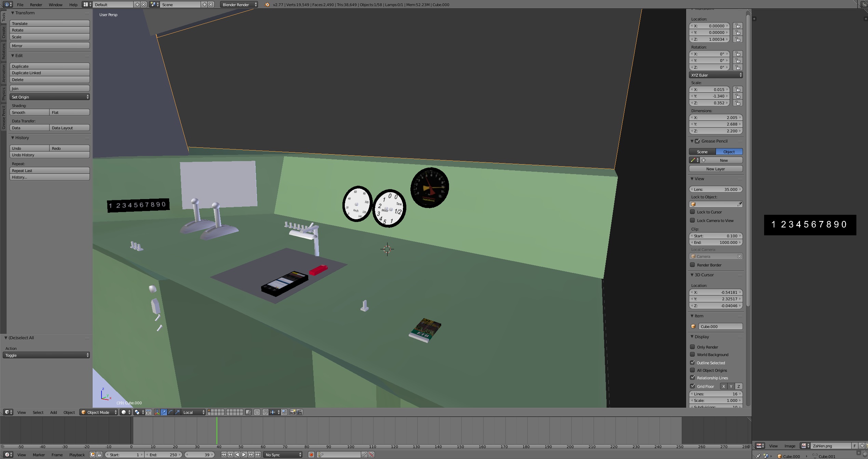Enable Lock to Cursor checkbox
868x459 pixels.
(x=693, y=212)
